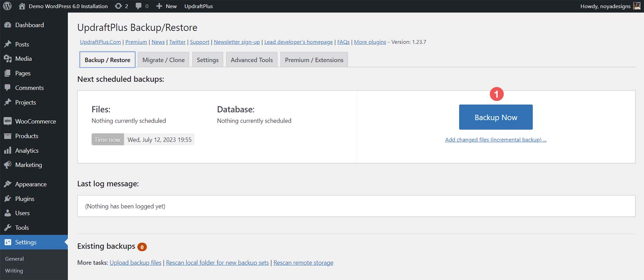Open the UpdraftPlus.Com link
Viewport: 644px width, 280px height.
(100, 42)
